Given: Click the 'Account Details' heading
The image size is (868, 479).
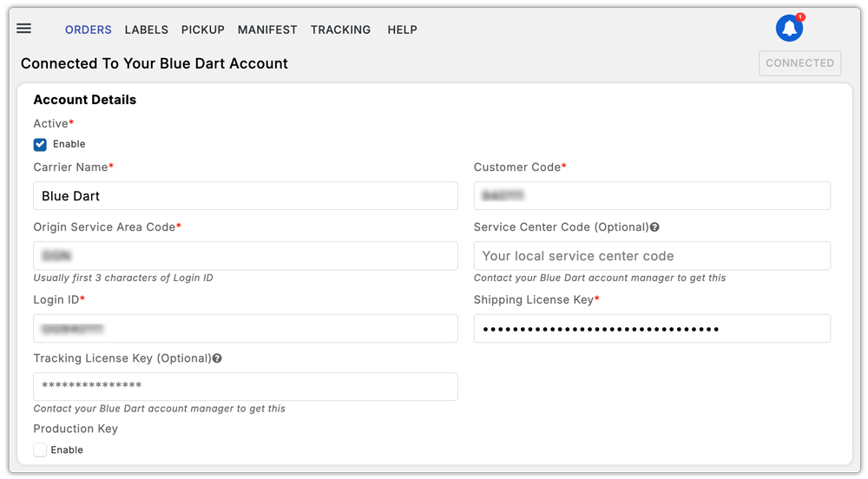Looking at the screenshot, I should (x=85, y=100).
